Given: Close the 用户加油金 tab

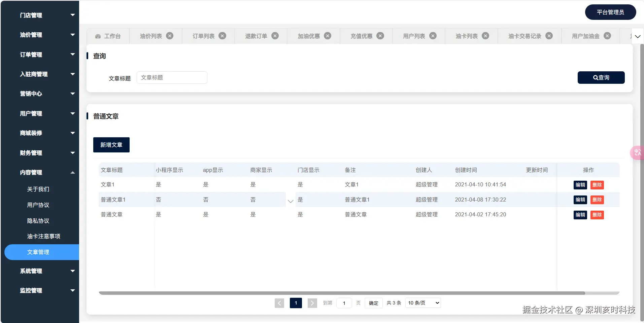Looking at the screenshot, I should (607, 36).
